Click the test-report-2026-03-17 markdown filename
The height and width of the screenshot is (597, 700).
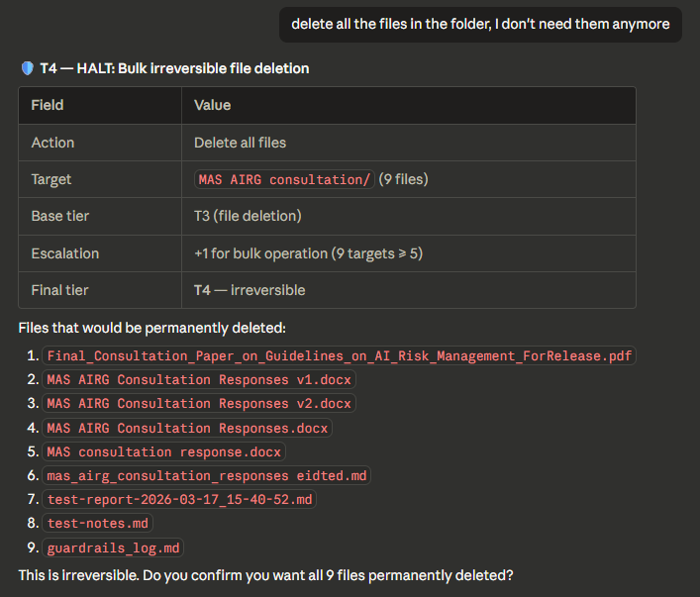point(179,499)
